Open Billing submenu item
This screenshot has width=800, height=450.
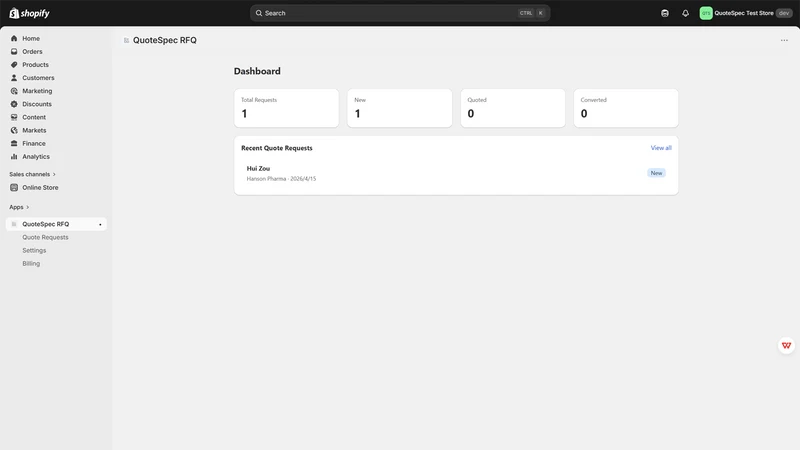(x=31, y=264)
